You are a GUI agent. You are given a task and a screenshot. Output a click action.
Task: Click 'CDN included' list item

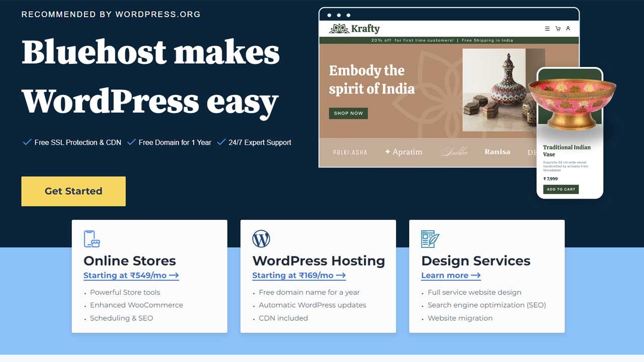tap(283, 318)
